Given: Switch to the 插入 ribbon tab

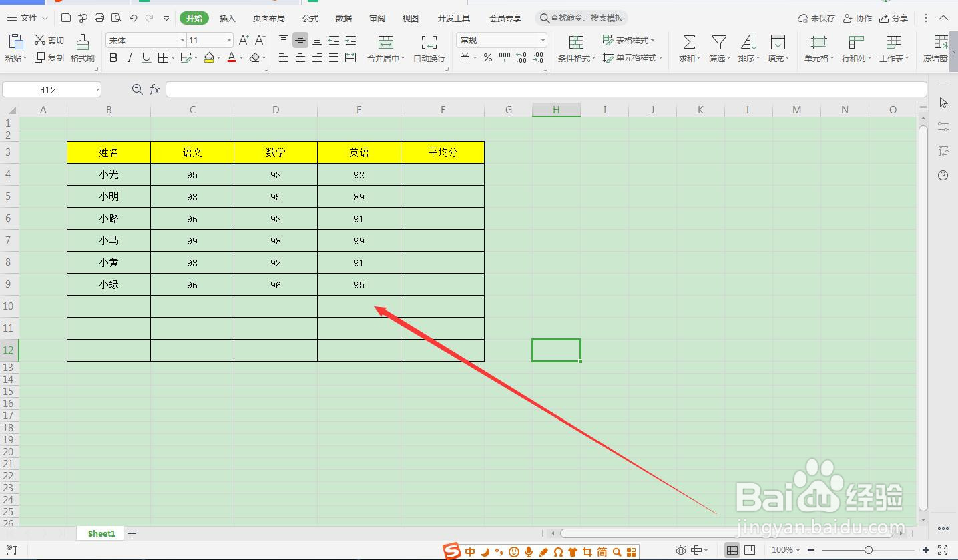Looking at the screenshot, I should tap(227, 18).
